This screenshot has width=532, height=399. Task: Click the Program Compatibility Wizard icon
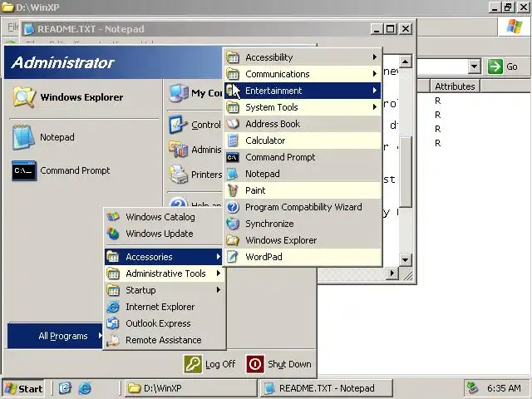pyautogui.click(x=233, y=207)
